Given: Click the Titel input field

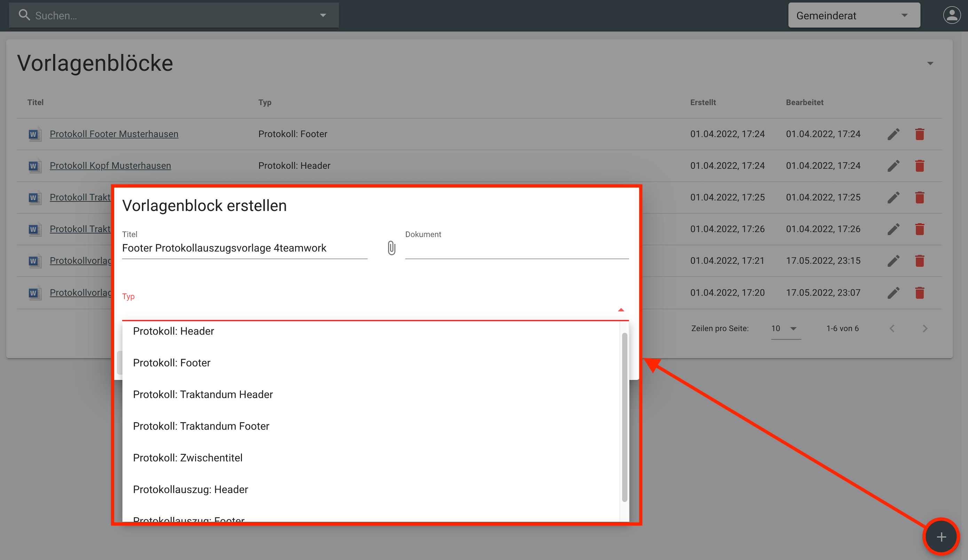Looking at the screenshot, I should (244, 248).
